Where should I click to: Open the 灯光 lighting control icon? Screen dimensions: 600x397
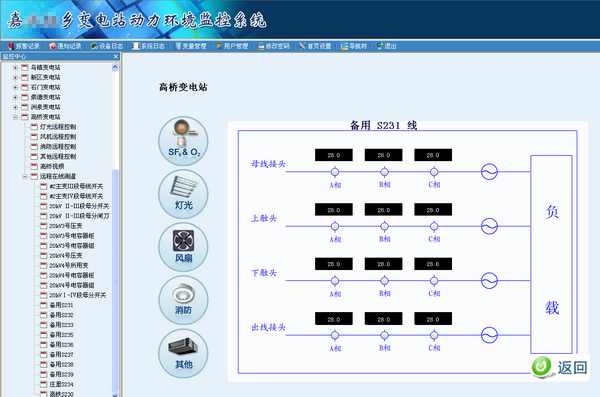[x=183, y=194]
